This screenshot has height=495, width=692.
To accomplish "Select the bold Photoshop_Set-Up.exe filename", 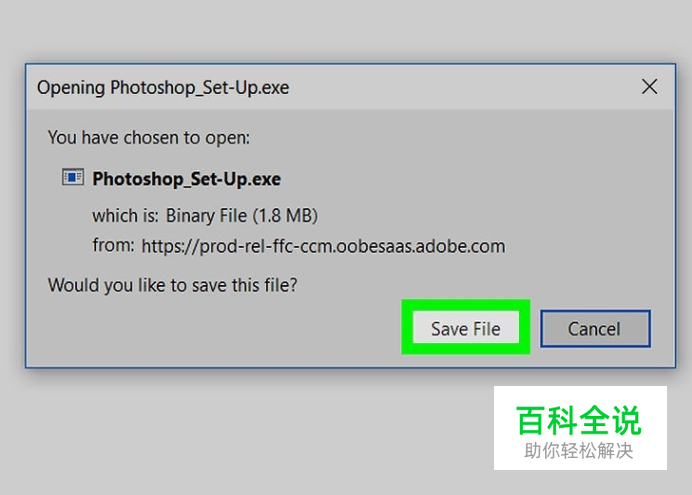I will coord(186,179).
